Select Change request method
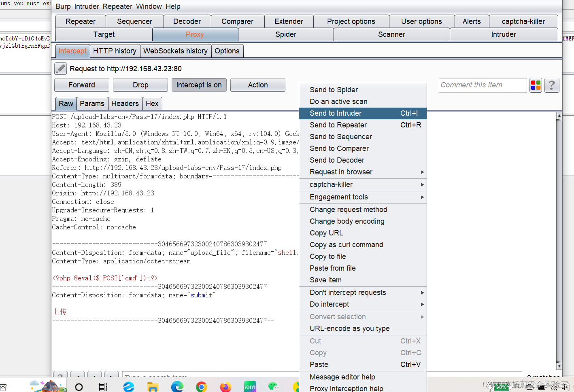This screenshot has height=392, width=574. tap(363, 210)
